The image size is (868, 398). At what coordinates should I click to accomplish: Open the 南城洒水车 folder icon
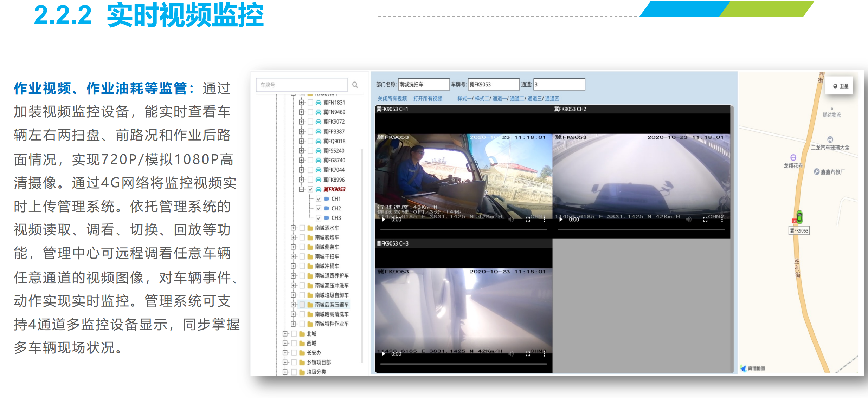[x=310, y=228]
